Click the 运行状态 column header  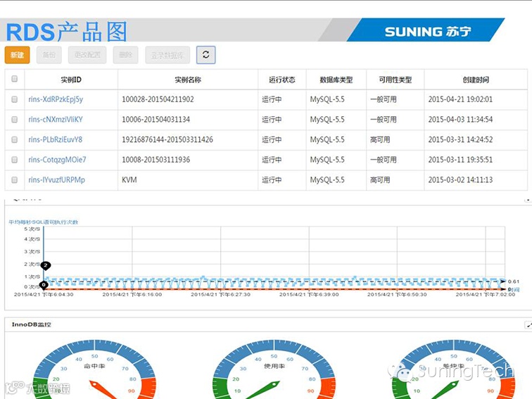[282, 80]
